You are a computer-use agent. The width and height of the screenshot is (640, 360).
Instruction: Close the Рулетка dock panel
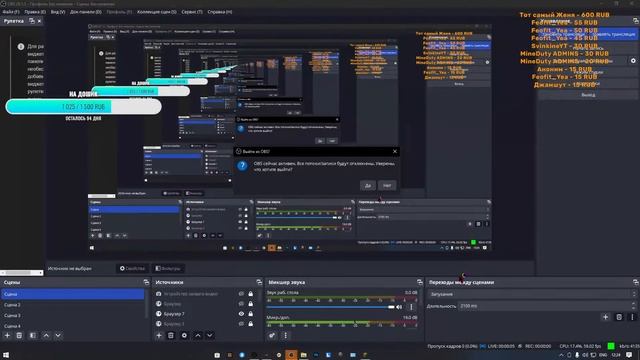coord(39,21)
